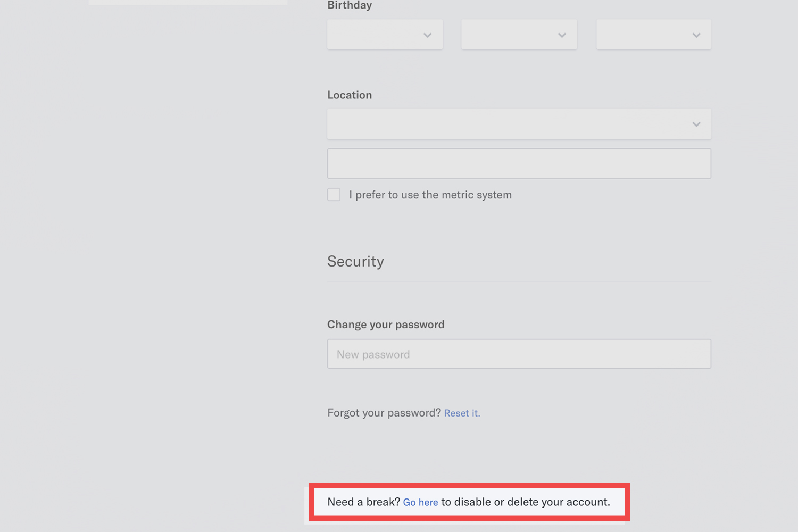Enable the metric system checkbox

click(334, 195)
